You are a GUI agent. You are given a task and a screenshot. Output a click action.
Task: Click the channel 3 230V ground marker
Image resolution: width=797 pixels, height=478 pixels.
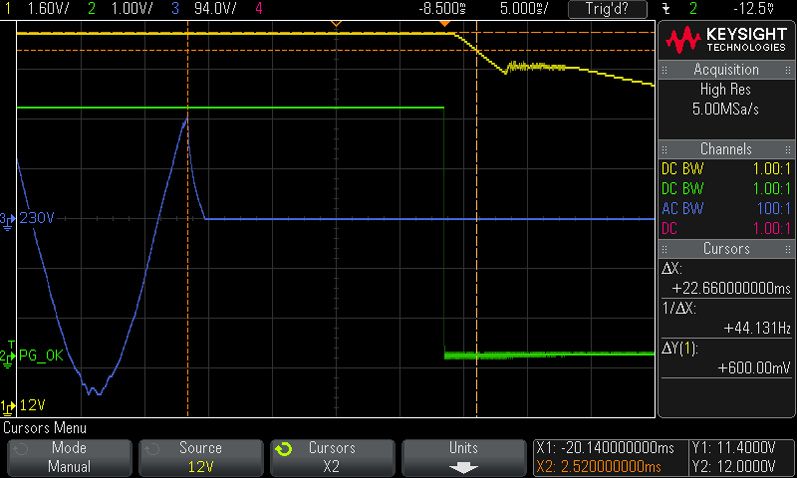tap(8, 221)
